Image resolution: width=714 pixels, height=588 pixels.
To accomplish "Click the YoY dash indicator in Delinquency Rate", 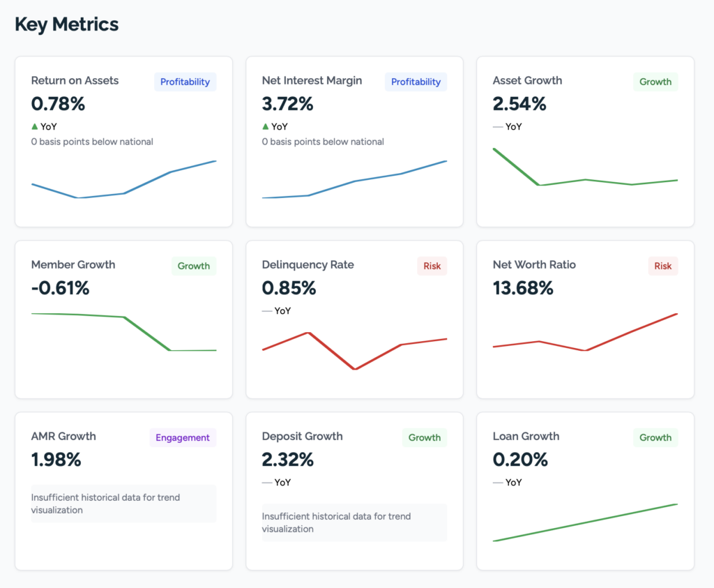I will click(x=266, y=311).
